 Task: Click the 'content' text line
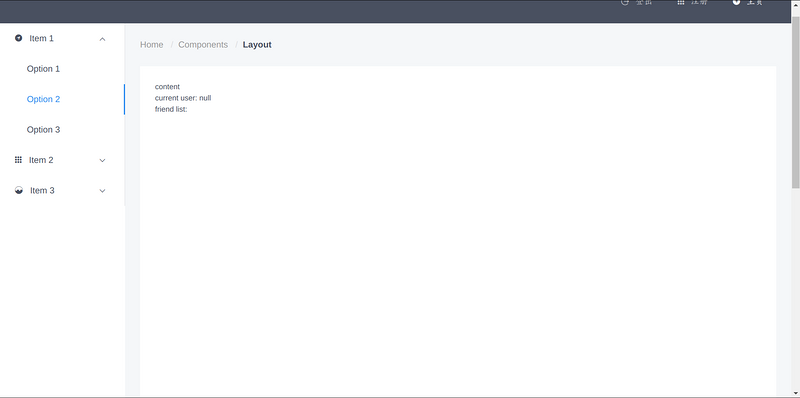coord(167,87)
